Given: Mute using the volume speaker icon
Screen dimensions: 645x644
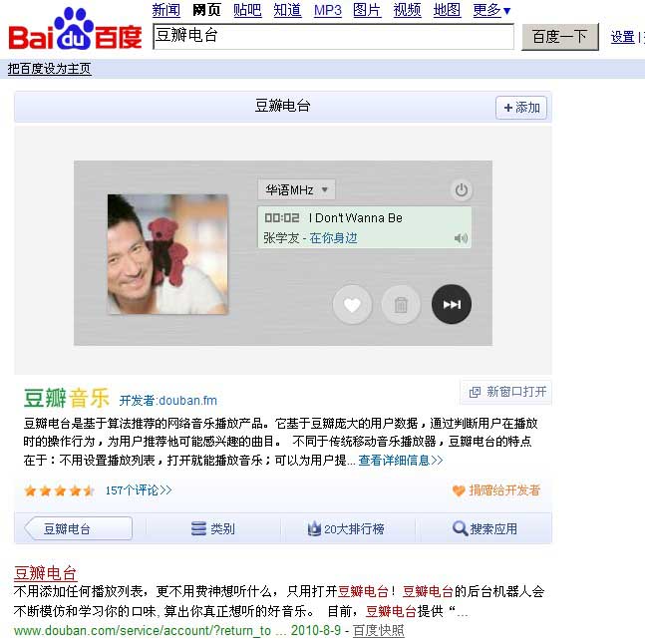Looking at the screenshot, I should pos(461,238).
